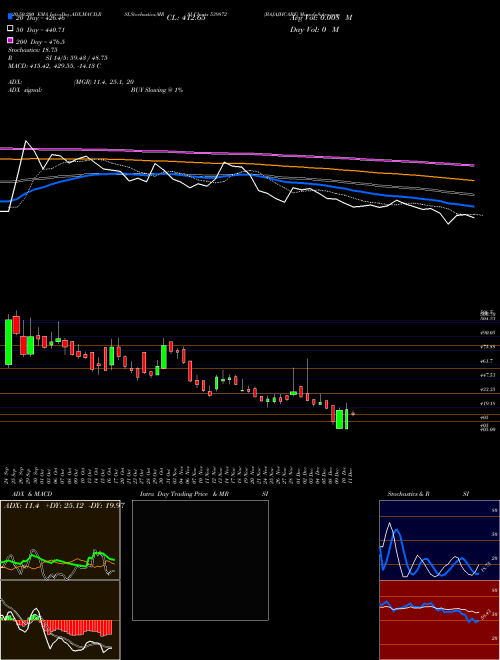
Task: Click the blue Stochastics oscillator panel
Action: pyautogui.click(x=439, y=540)
